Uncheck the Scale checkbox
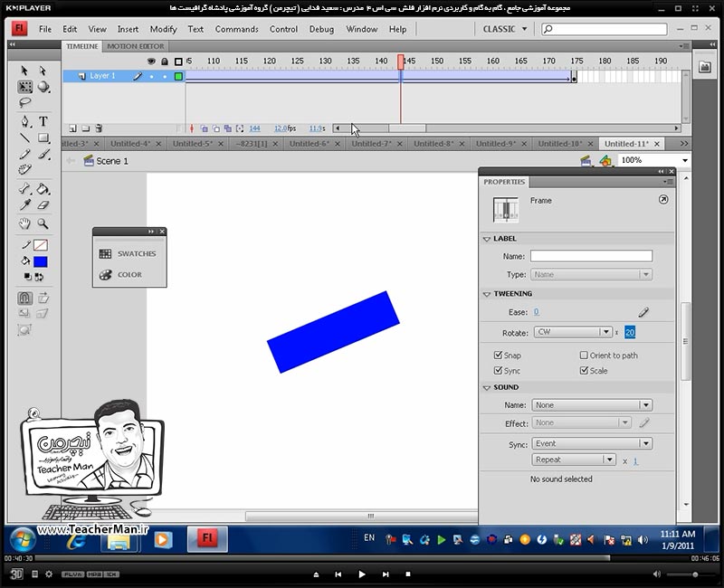The height and width of the screenshot is (588, 724). [x=584, y=370]
